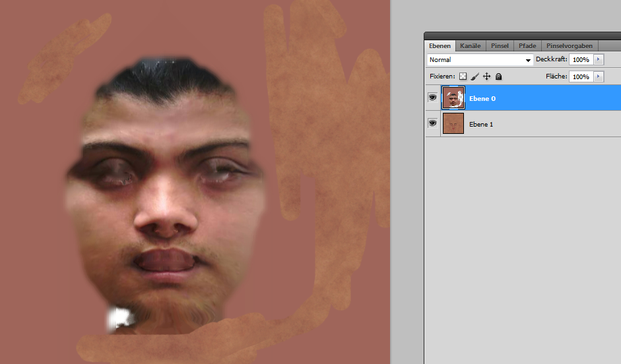
Task: Expand the Fläche slider arrow
Action: click(x=599, y=76)
